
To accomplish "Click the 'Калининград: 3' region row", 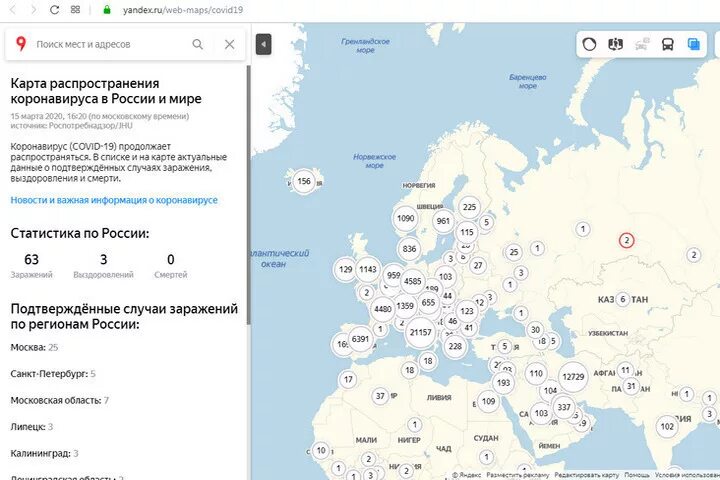I will tap(45, 453).
